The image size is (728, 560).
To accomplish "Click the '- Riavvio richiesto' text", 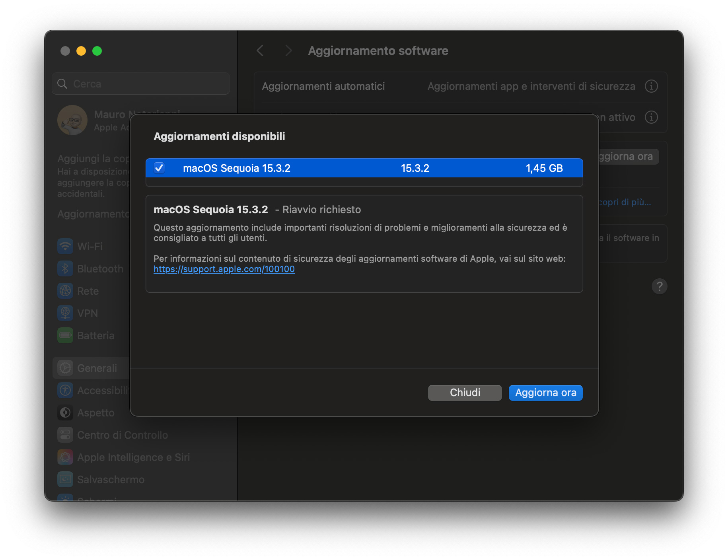I will 318,210.
